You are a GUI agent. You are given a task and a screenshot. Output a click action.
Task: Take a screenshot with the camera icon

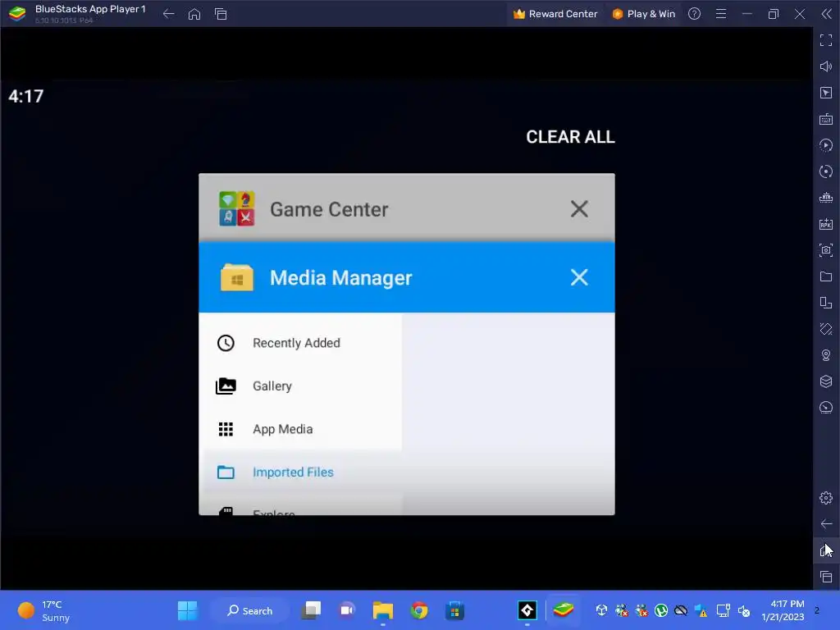click(x=825, y=250)
